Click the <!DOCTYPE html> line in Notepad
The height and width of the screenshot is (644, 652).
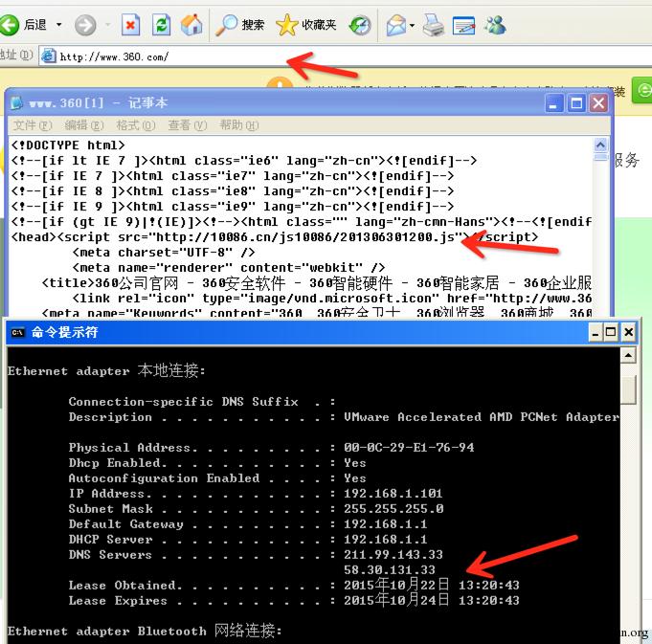click(x=68, y=145)
